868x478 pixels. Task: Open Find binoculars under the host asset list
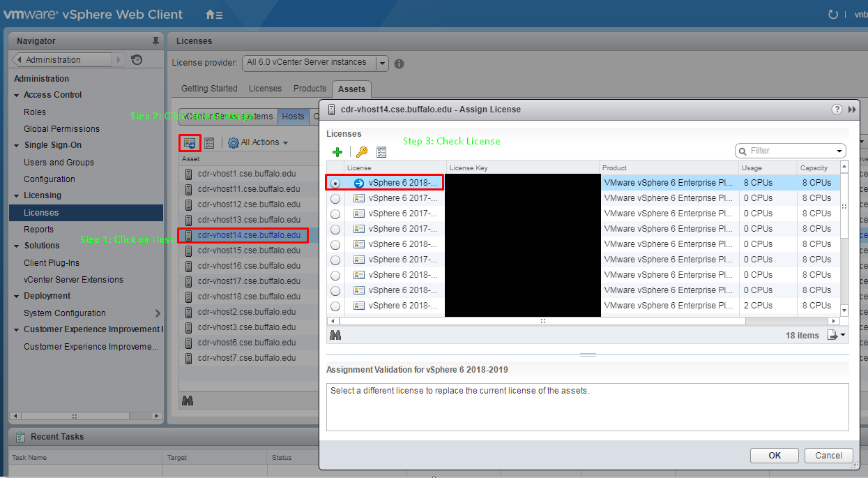pyautogui.click(x=188, y=401)
